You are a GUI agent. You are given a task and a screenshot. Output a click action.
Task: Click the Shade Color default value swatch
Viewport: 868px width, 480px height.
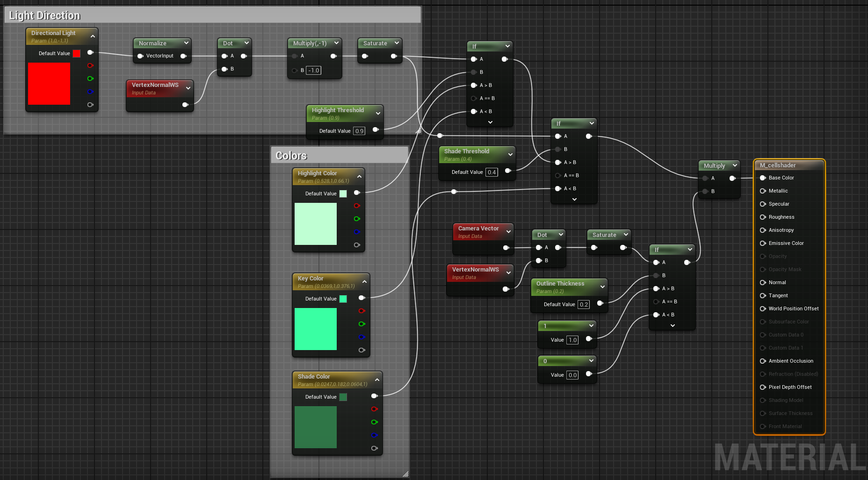(x=343, y=397)
